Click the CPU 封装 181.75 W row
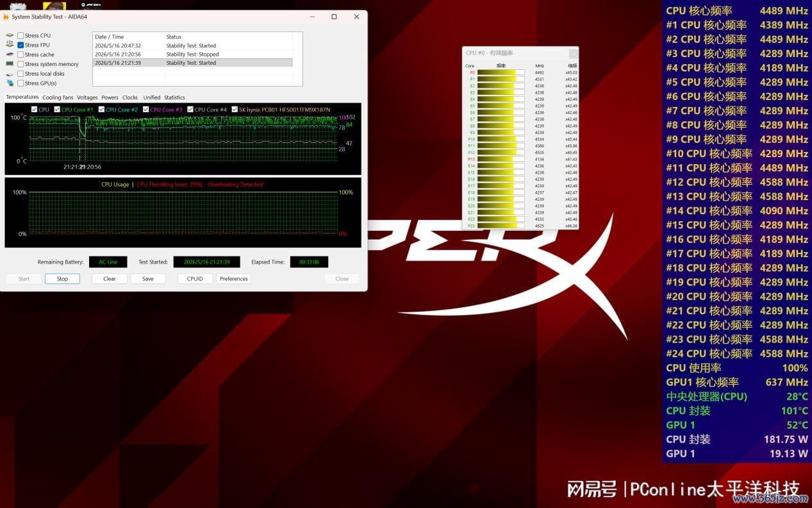 [x=737, y=439]
